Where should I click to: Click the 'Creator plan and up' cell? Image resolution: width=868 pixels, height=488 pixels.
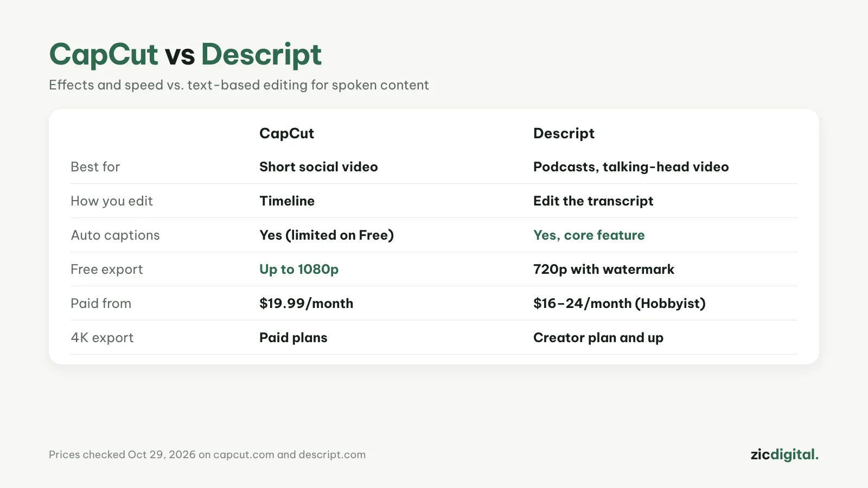598,338
